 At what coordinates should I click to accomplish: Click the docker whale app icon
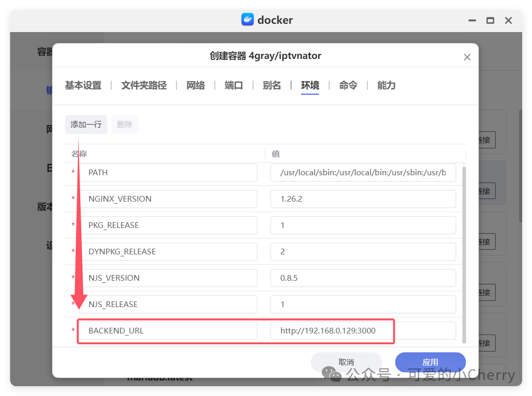click(x=247, y=20)
